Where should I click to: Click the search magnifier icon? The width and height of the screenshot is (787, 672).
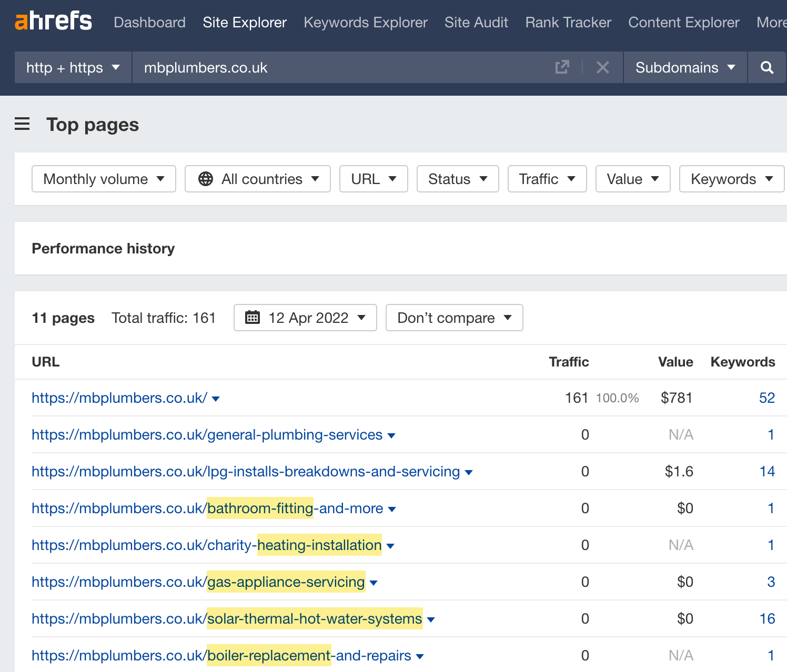point(766,67)
